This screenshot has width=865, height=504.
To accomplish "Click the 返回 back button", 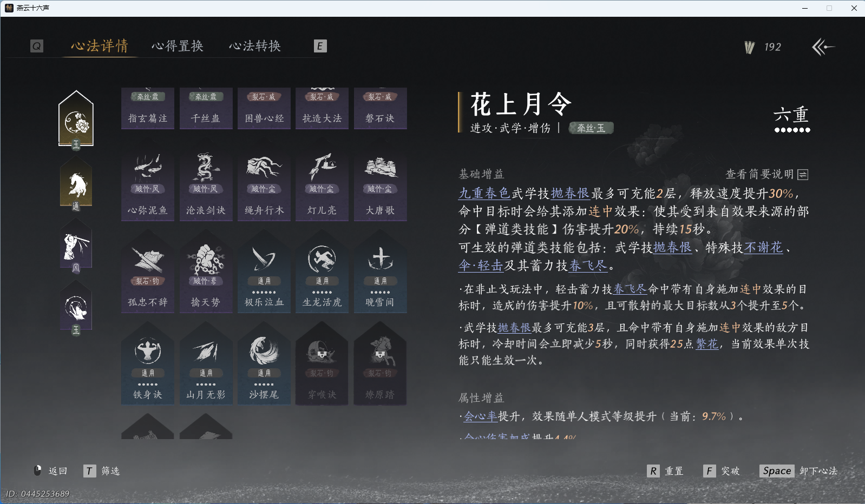I will pos(50,471).
